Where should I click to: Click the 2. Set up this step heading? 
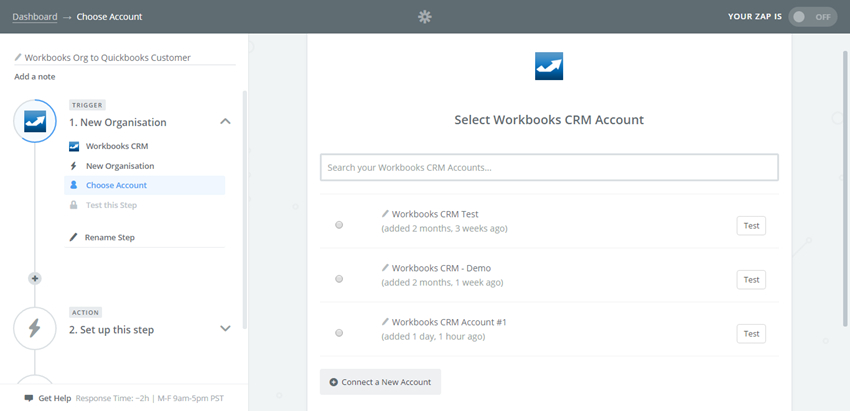coord(111,330)
